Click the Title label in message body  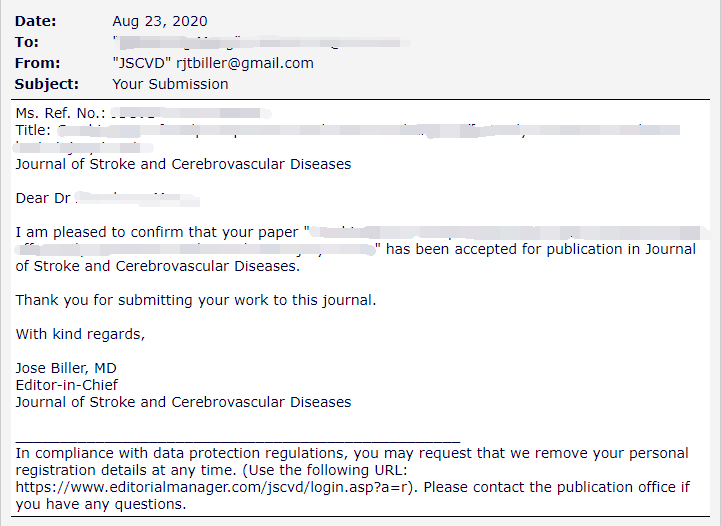[x=33, y=130]
